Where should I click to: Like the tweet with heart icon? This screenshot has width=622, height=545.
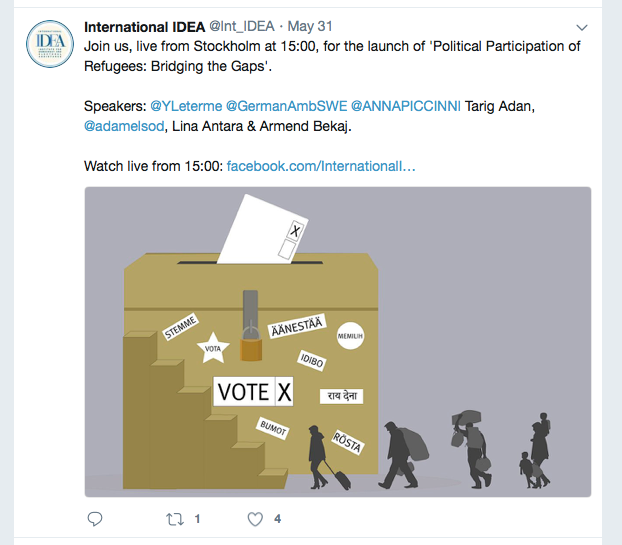click(x=255, y=519)
